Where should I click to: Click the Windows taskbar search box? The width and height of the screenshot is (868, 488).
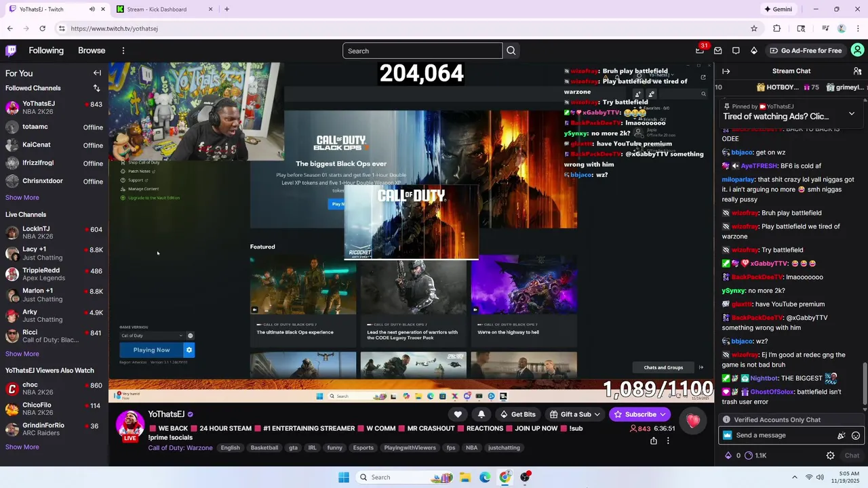(x=405, y=477)
